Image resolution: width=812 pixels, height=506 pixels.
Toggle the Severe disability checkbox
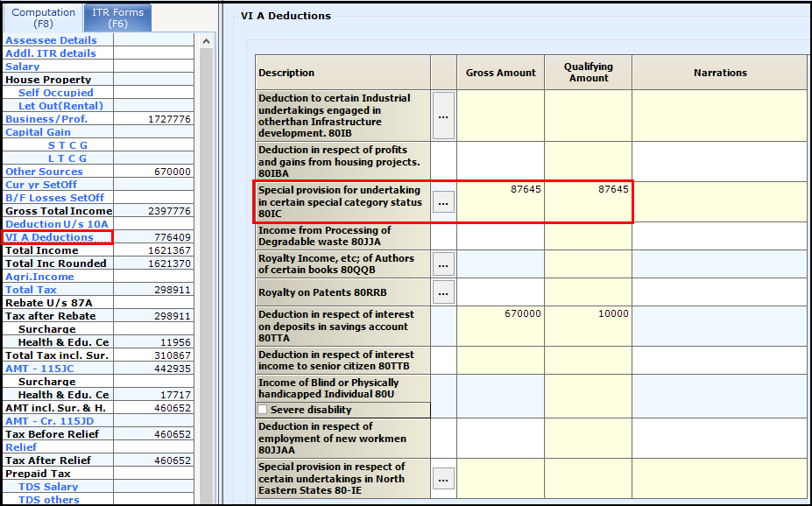261,410
